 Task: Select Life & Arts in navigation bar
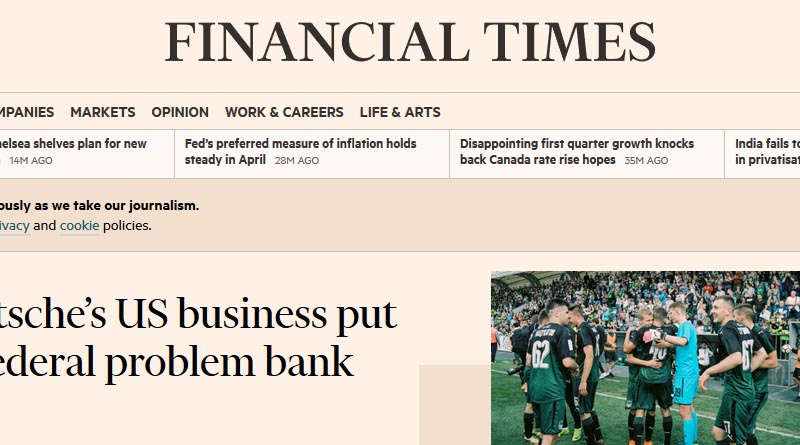point(400,112)
